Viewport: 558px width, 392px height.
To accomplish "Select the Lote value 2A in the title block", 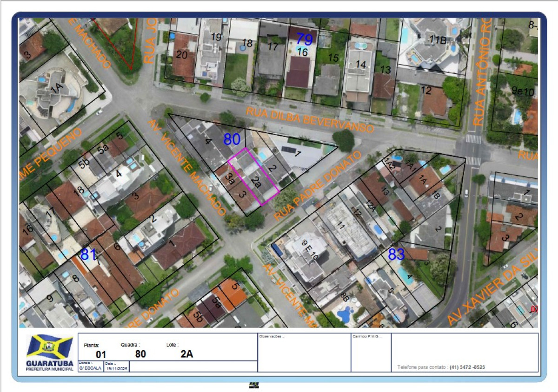I will 187,354.
